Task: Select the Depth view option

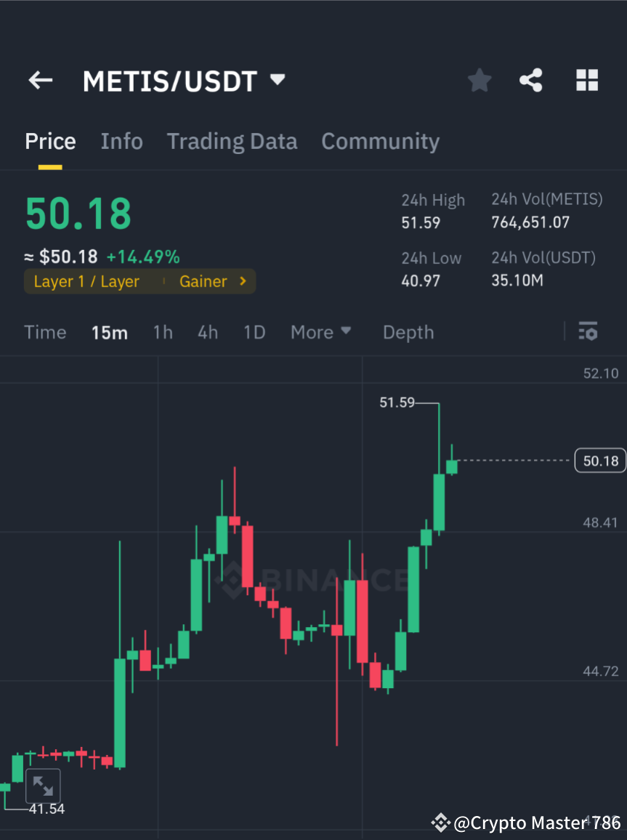Action: [x=408, y=332]
